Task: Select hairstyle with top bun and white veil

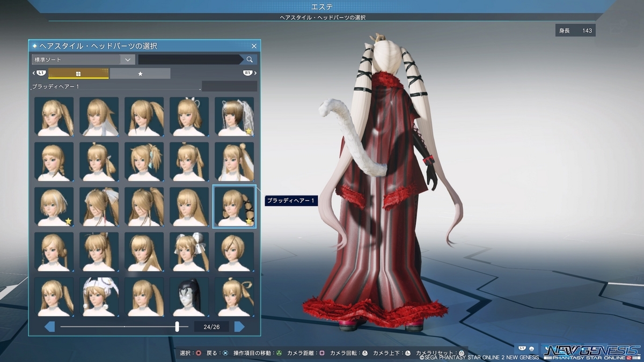Action: pyautogui.click(x=235, y=161)
